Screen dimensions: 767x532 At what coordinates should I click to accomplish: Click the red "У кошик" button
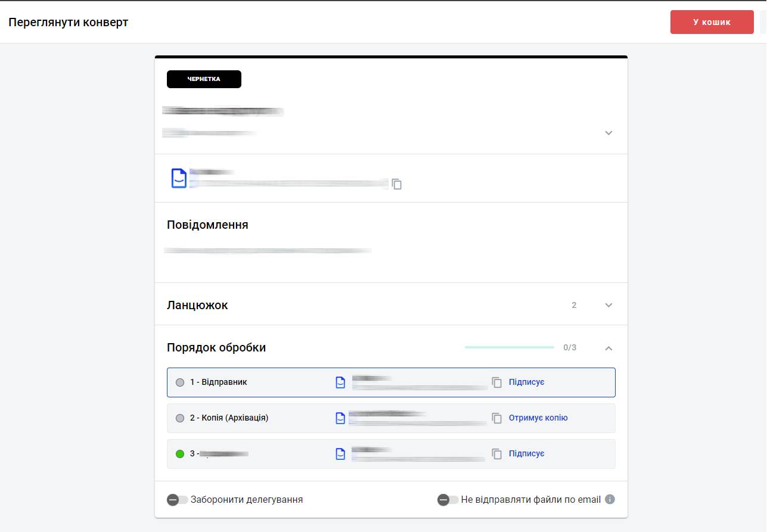pyautogui.click(x=712, y=22)
